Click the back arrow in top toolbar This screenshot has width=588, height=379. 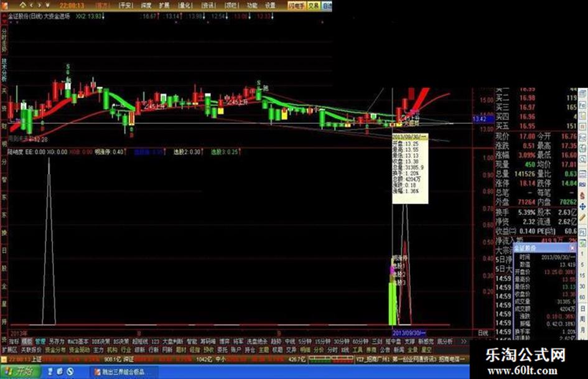click(32, 5)
